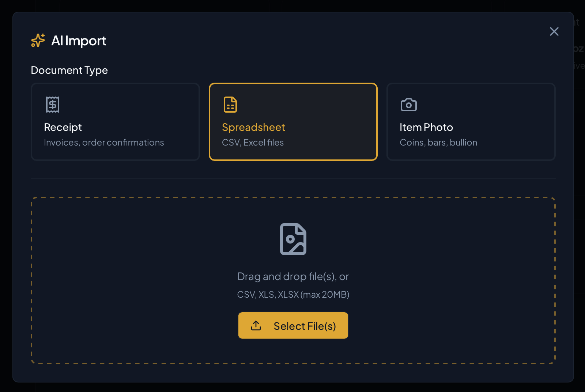Click the AI Import sparkle icon
The height and width of the screenshot is (392, 585).
[x=37, y=41]
